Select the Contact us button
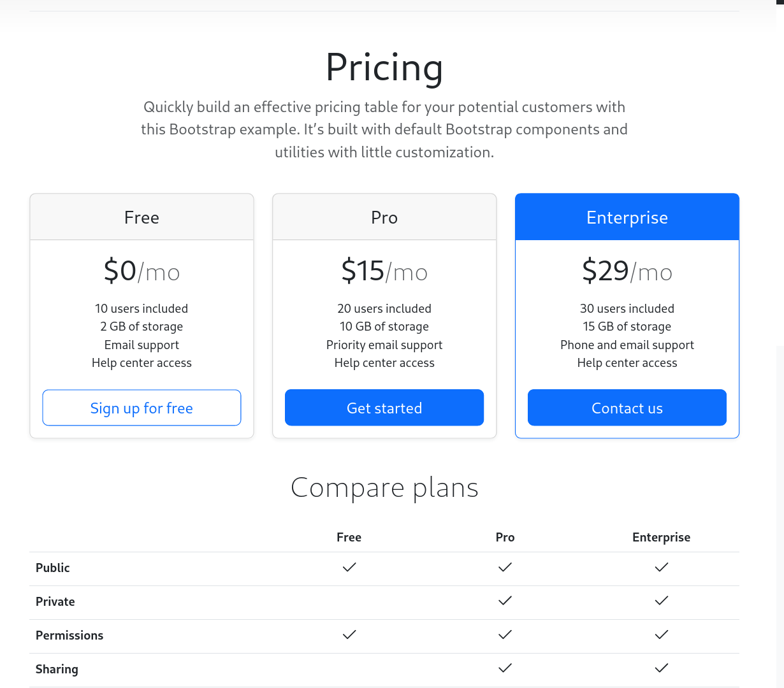This screenshot has width=784, height=688. (x=627, y=408)
